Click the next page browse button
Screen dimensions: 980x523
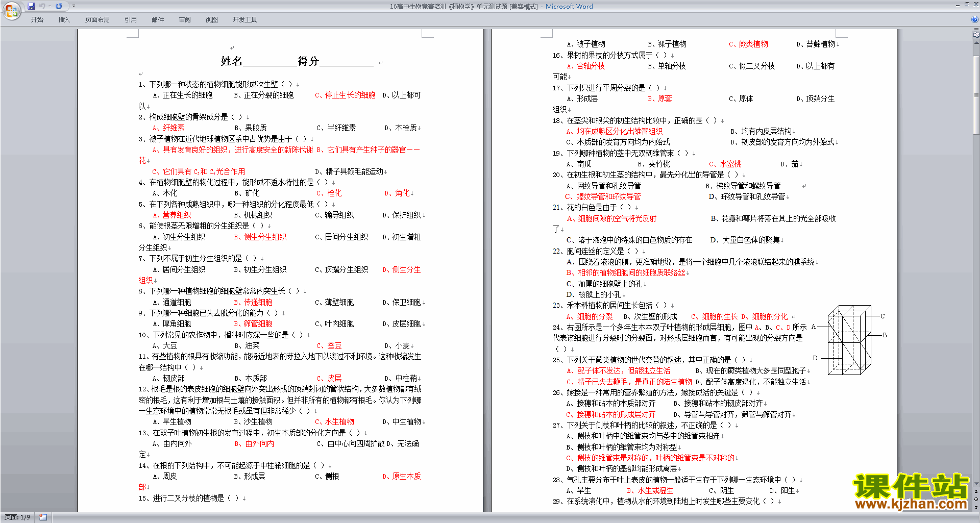click(976, 507)
